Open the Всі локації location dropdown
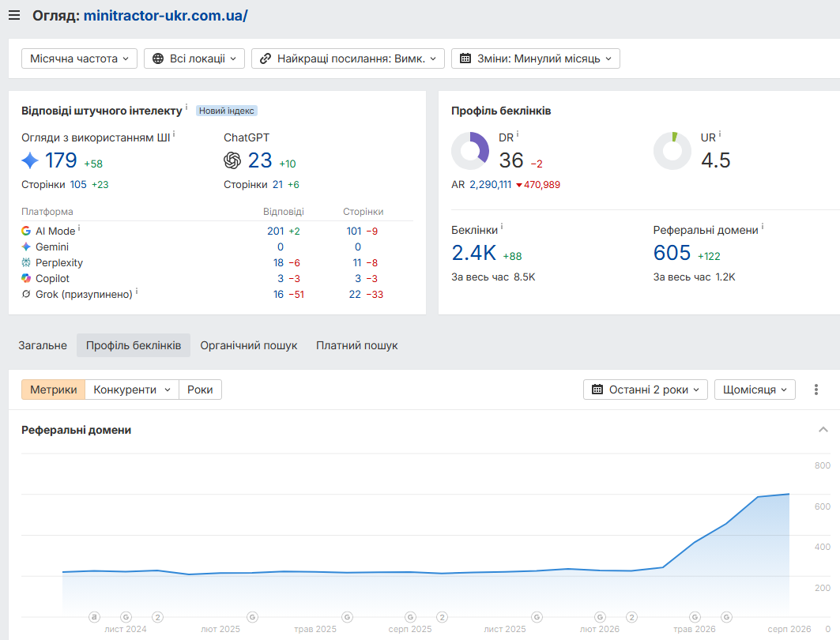This screenshot has width=840, height=640. pos(194,58)
